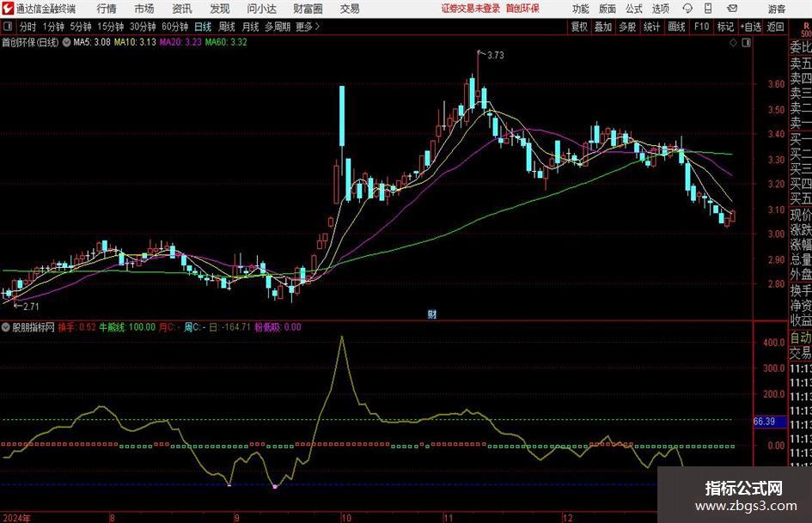Switch to 分时 chart tab
Image resolution: width=812 pixels, height=523 pixels.
[27, 27]
